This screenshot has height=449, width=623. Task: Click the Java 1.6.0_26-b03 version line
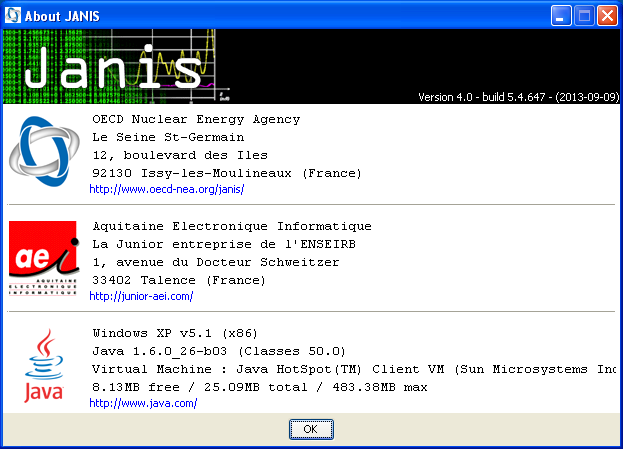[x=218, y=351]
